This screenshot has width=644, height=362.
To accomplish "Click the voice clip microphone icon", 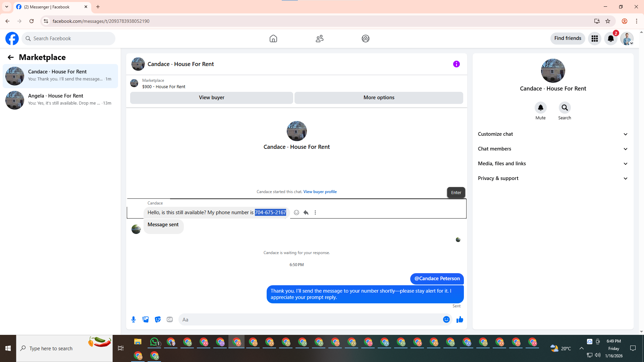I will point(133,319).
